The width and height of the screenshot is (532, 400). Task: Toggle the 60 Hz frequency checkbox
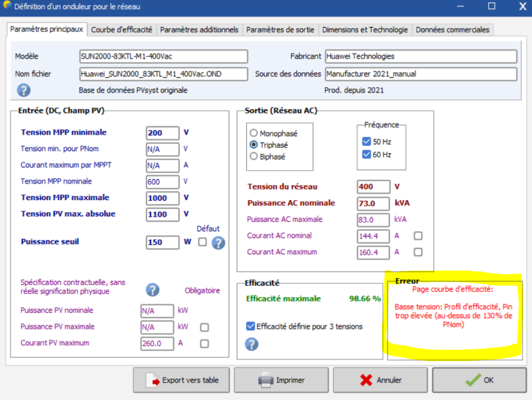pos(366,154)
